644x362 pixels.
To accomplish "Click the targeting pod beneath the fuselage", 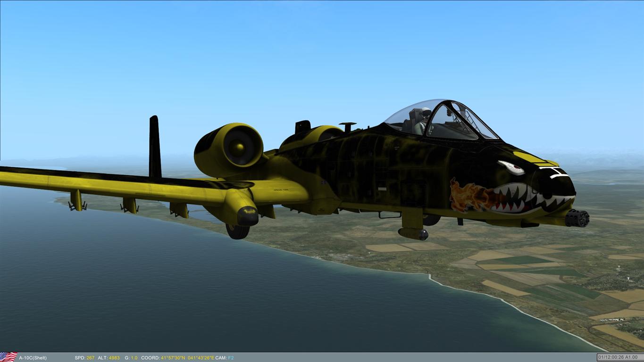I will 413,233.
